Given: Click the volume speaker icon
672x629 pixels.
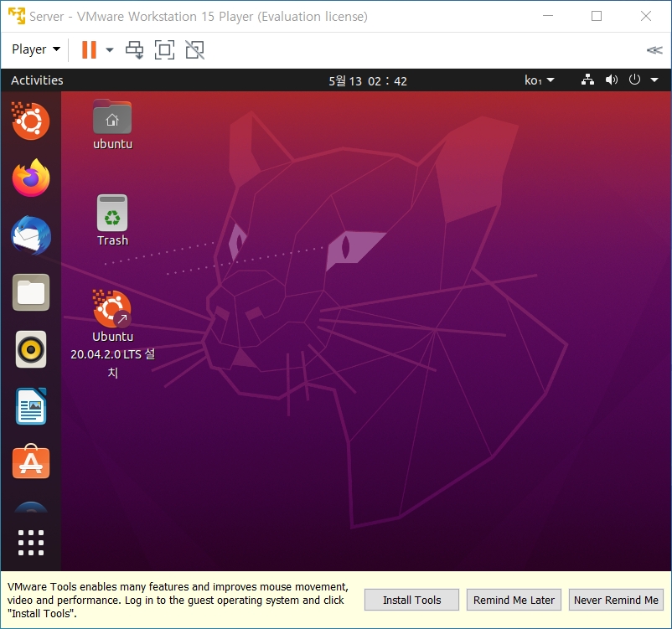Looking at the screenshot, I should [x=612, y=80].
